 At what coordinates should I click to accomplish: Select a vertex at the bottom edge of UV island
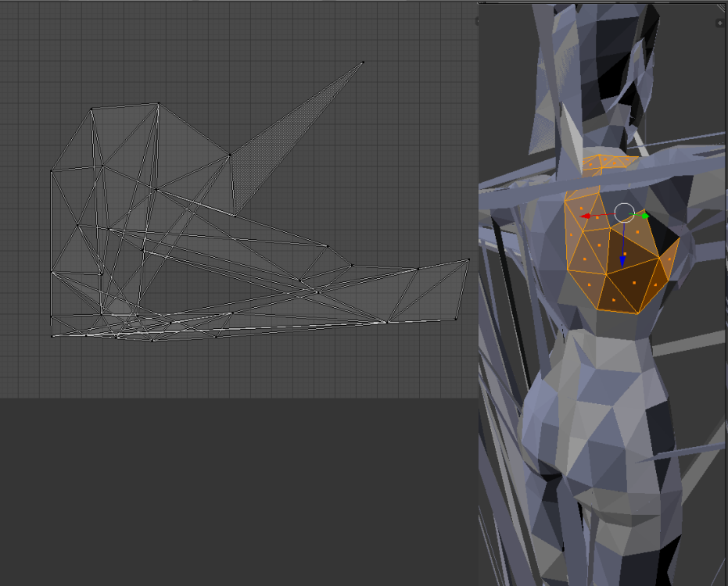point(152,341)
